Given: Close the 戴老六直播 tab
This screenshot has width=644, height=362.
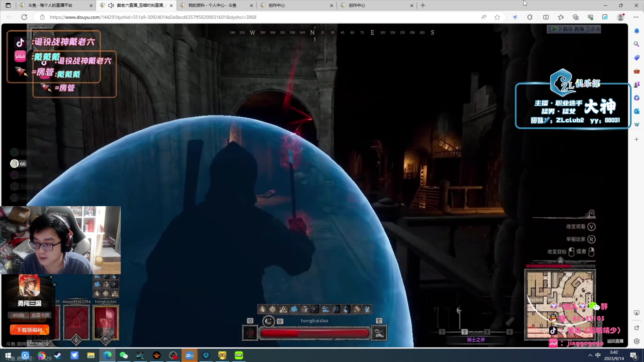Looking at the screenshot, I should 171,5.
